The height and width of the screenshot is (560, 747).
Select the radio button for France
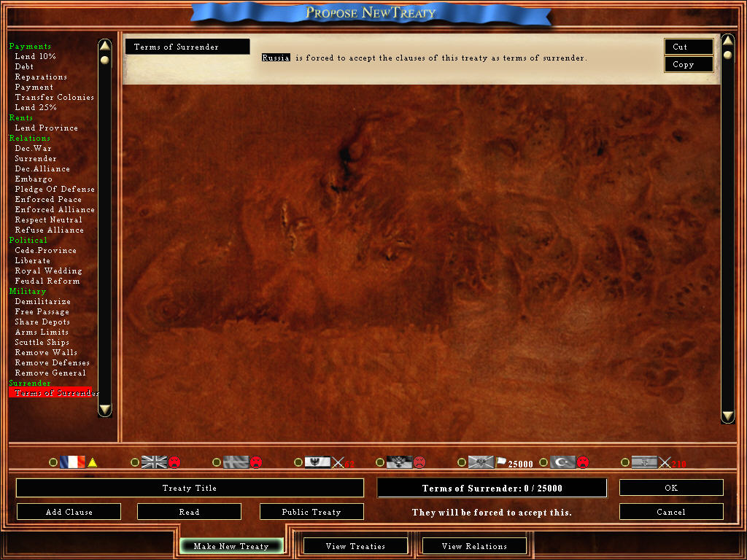click(53, 462)
